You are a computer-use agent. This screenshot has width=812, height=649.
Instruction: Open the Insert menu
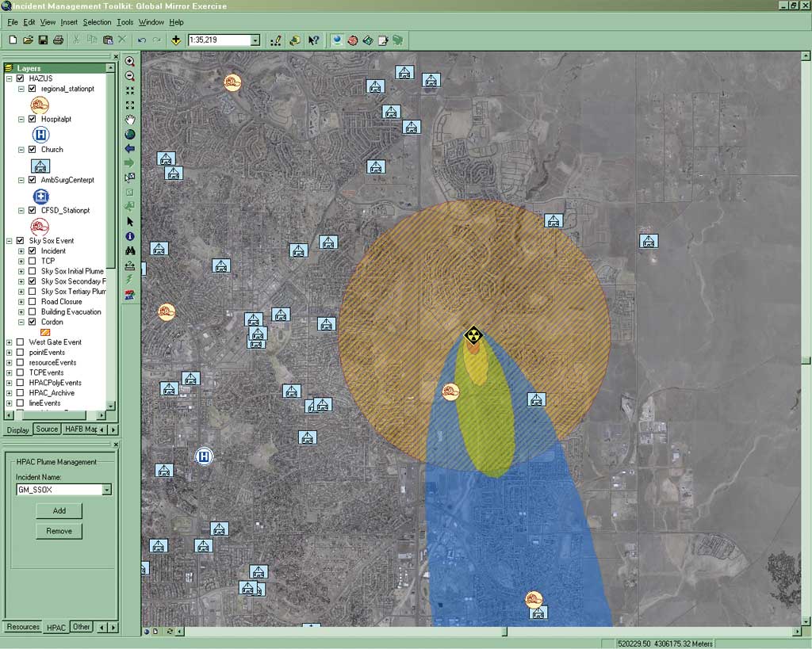pyautogui.click(x=69, y=22)
